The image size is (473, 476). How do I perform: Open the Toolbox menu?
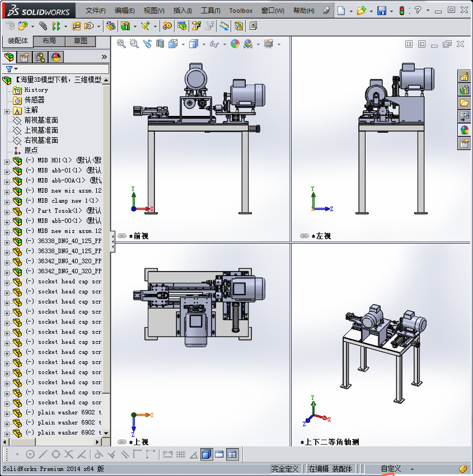[x=241, y=11]
